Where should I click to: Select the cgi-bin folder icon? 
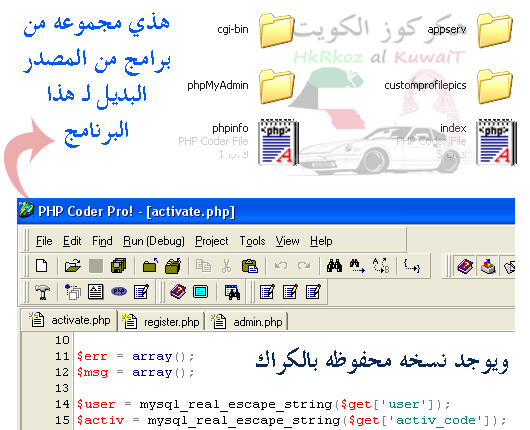click(277, 30)
